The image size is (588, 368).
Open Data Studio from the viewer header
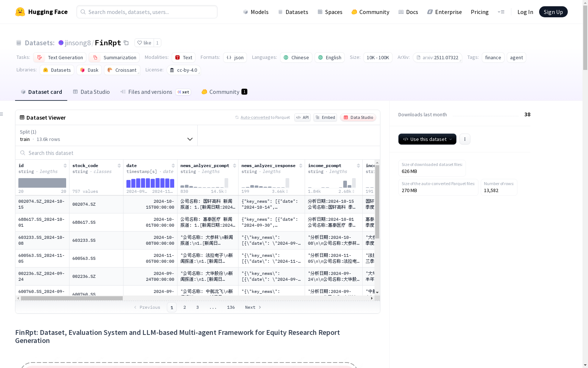(358, 117)
